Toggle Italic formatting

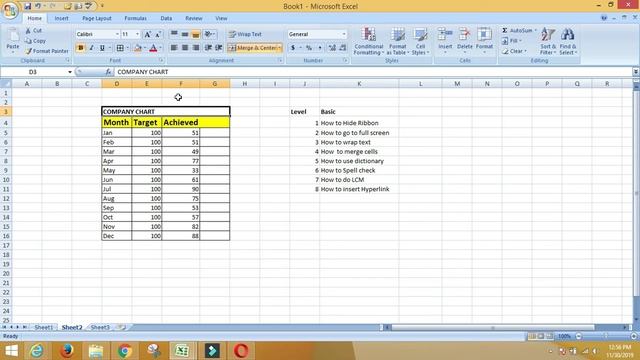tap(91, 48)
